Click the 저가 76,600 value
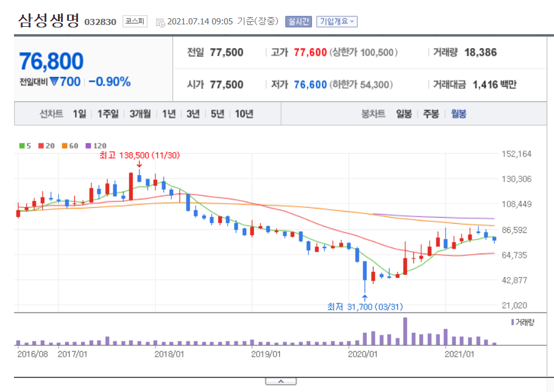This screenshot has width=554, height=392. 310,85
